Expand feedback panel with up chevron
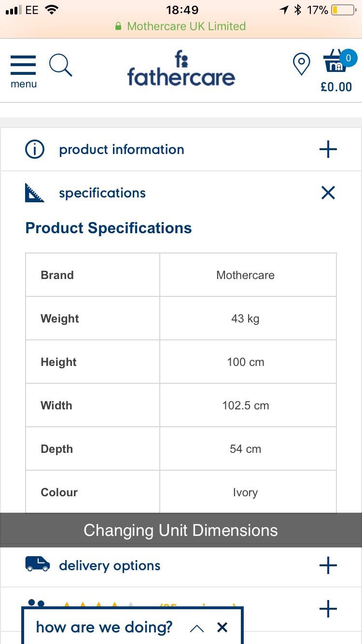This screenshot has width=362, height=644. click(x=197, y=628)
